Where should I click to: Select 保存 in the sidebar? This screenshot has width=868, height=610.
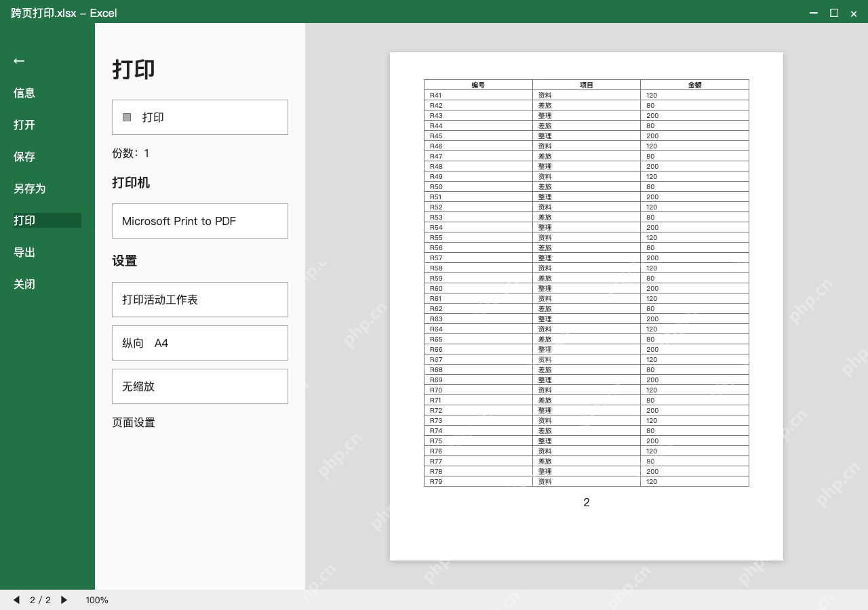24,157
